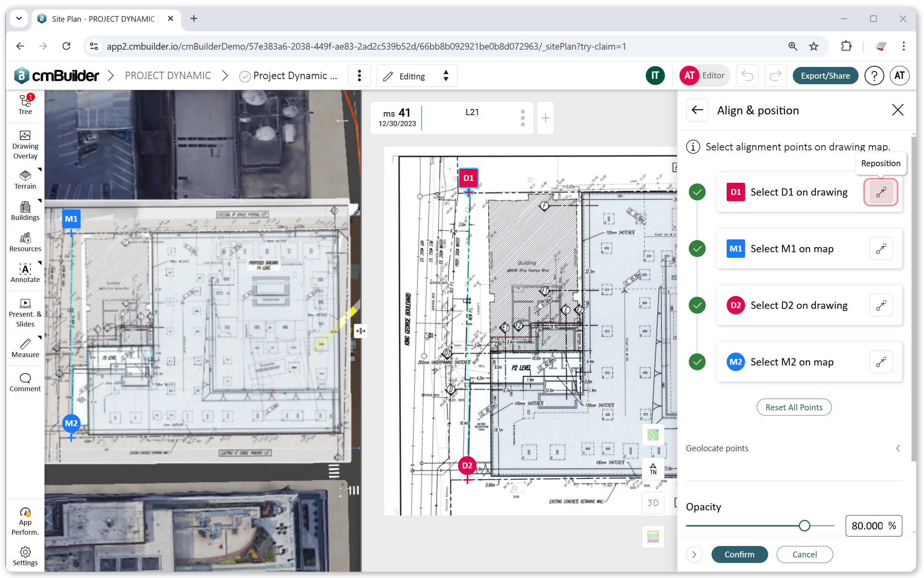Open the Editing mode dropdown

coord(416,76)
